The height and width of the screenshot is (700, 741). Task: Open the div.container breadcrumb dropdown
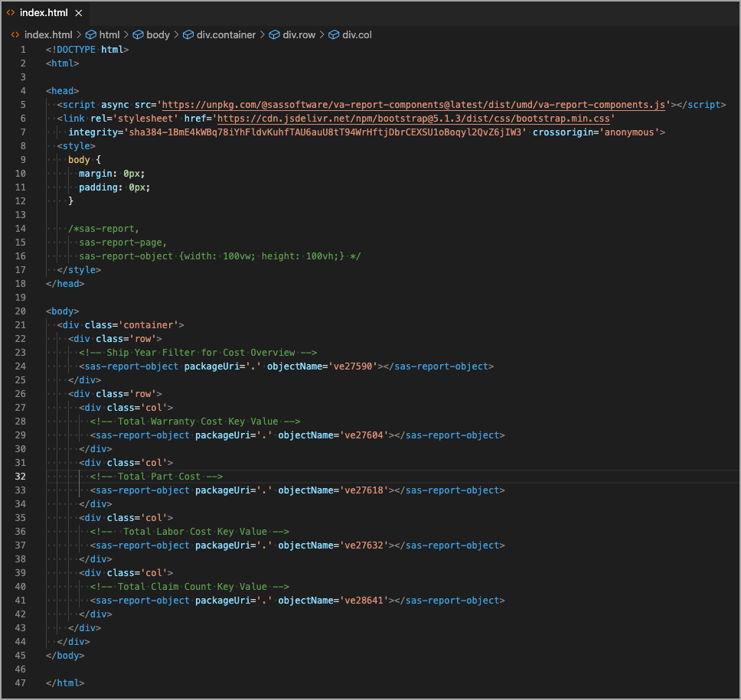[226, 34]
